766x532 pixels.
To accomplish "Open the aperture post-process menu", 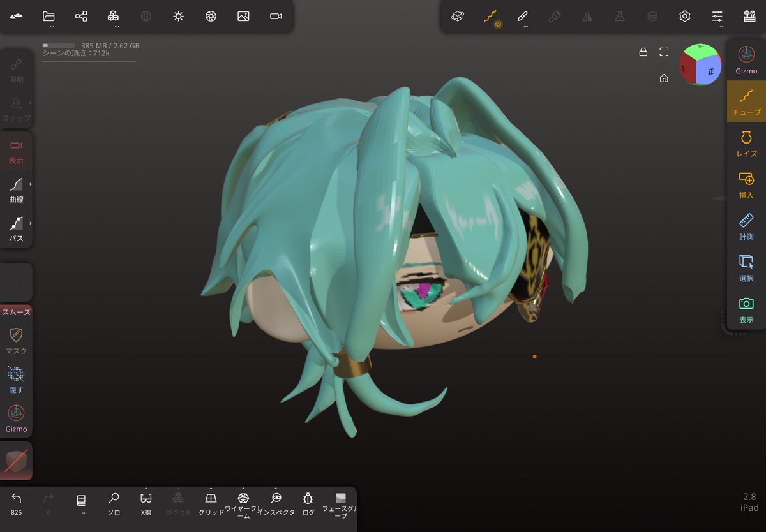I will 211,16.
